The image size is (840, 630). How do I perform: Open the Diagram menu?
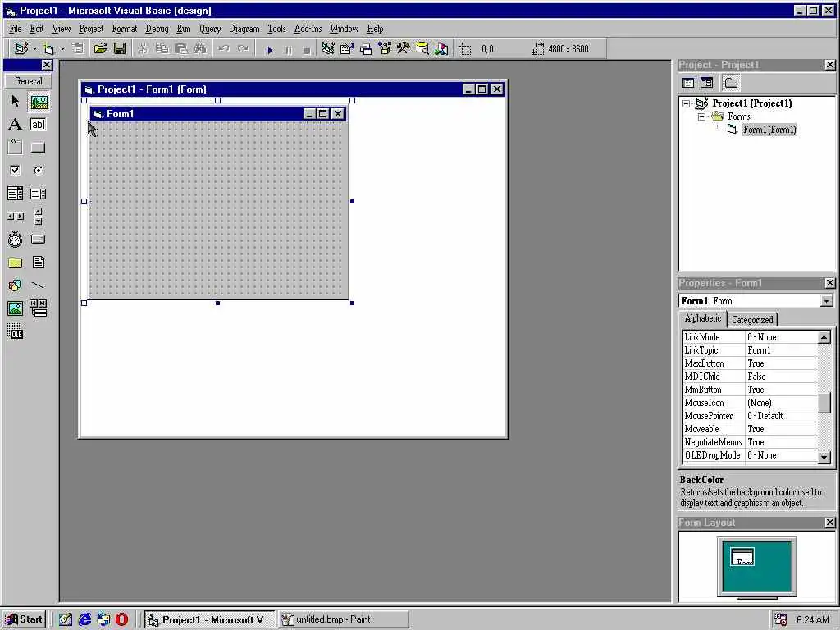click(244, 29)
